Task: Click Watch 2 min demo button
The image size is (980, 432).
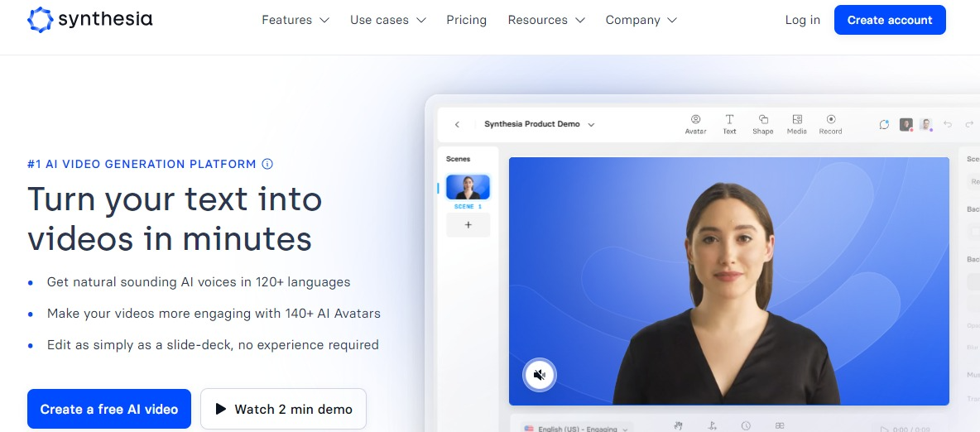Action: click(283, 409)
